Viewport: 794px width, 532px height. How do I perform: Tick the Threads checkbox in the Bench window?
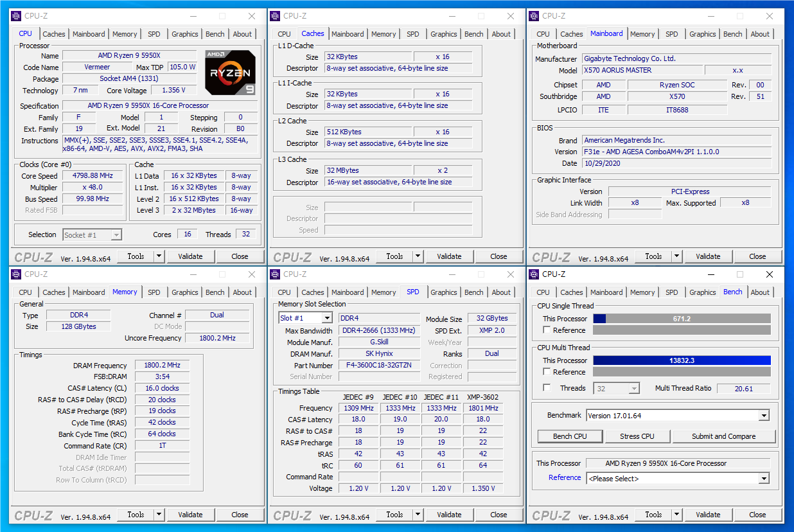click(x=547, y=388)
